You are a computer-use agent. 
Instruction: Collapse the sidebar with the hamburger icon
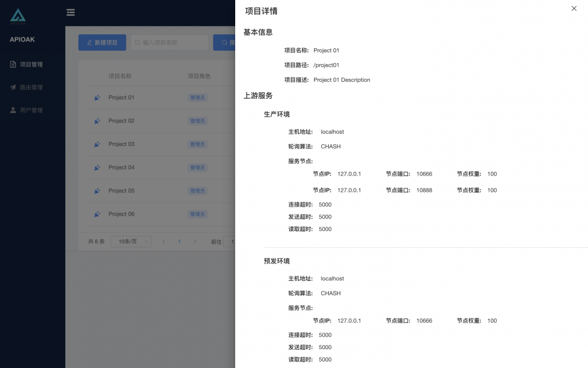71,12
